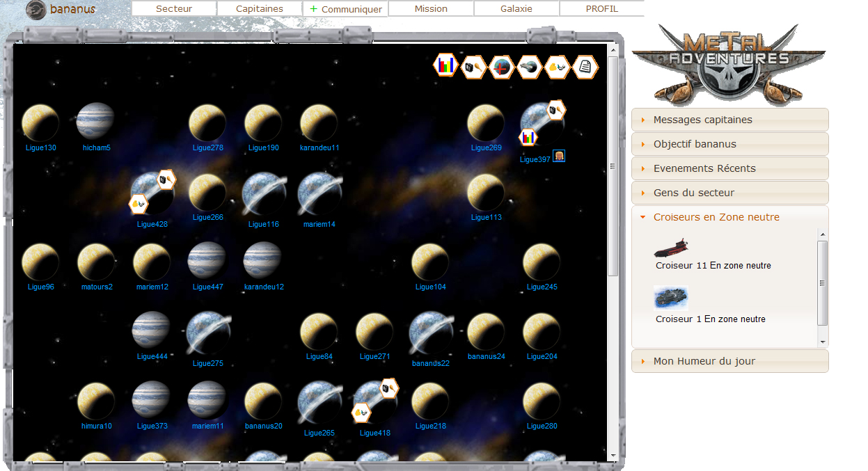This screenshot has height=471, width=868.
Task: Open the food supplies hexagon in toolbar
Action: (x=473, y=67)
